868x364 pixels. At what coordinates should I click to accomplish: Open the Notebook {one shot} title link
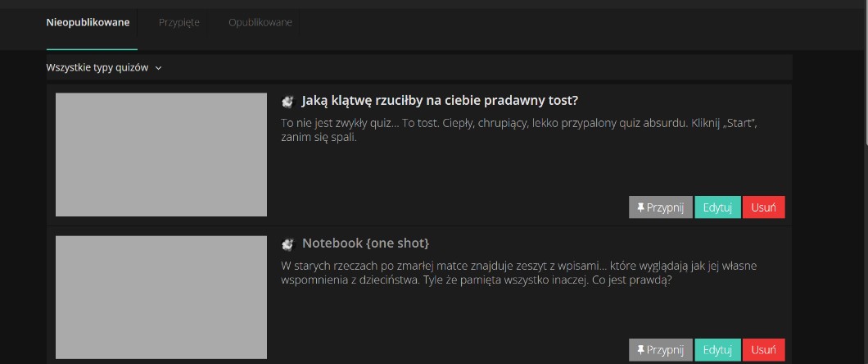pyautogui.click(x=365, y=243)
